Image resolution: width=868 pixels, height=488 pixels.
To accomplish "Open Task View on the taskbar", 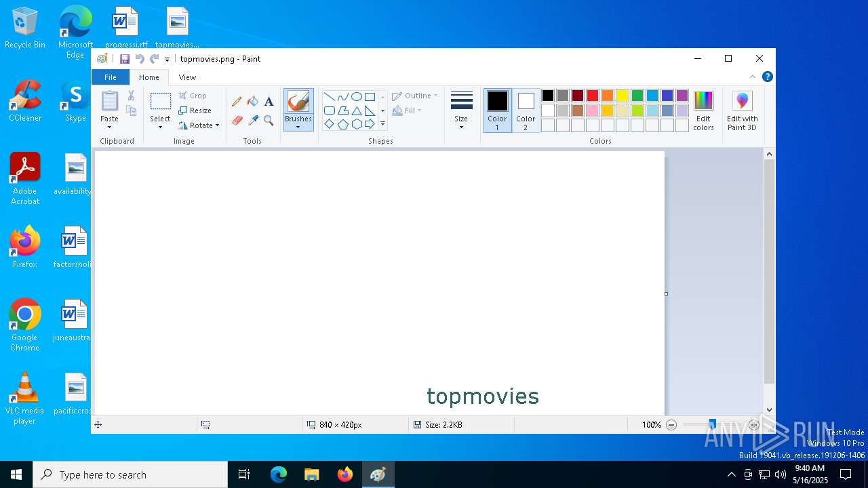I will pos(244,474).
